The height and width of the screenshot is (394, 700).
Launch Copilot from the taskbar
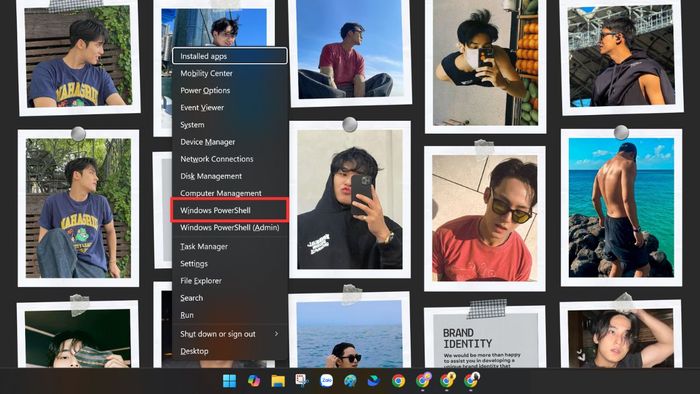[x=254, y=381]
